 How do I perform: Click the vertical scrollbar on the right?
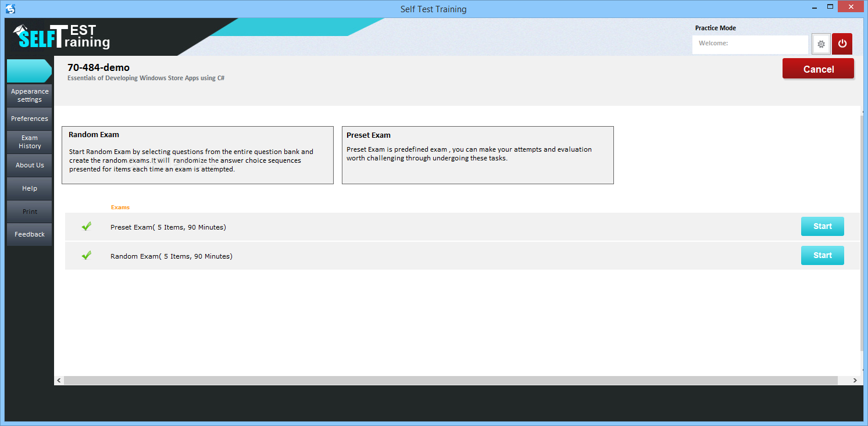[x=862, y=232]
